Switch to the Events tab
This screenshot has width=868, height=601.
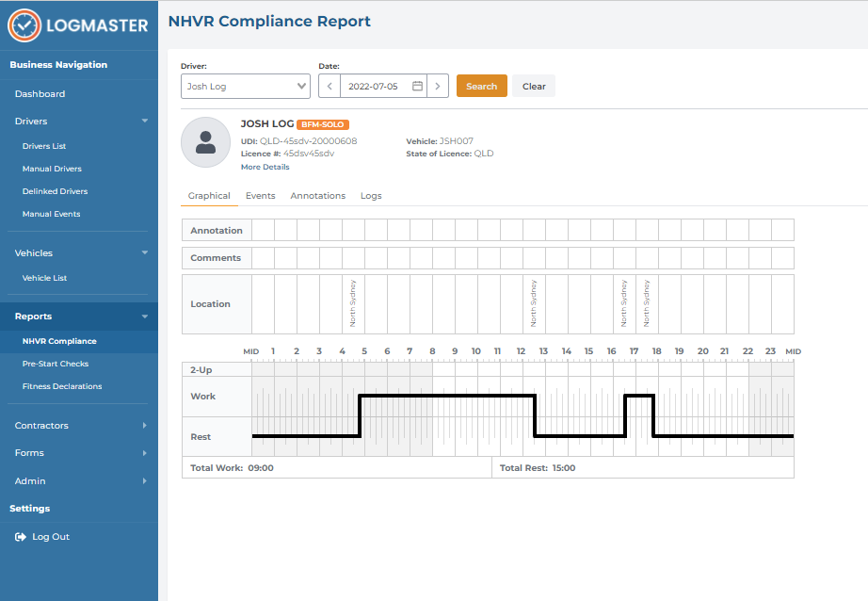click(261, 195)
